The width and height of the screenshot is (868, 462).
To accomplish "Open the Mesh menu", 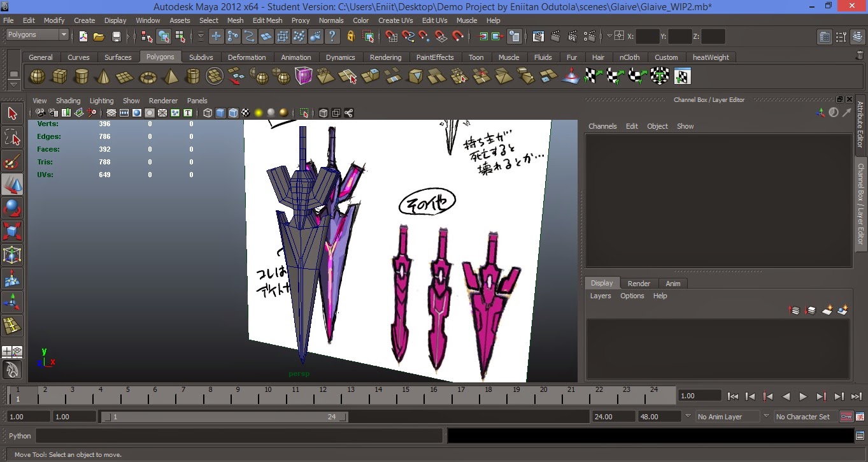I will tap(236, 20).
